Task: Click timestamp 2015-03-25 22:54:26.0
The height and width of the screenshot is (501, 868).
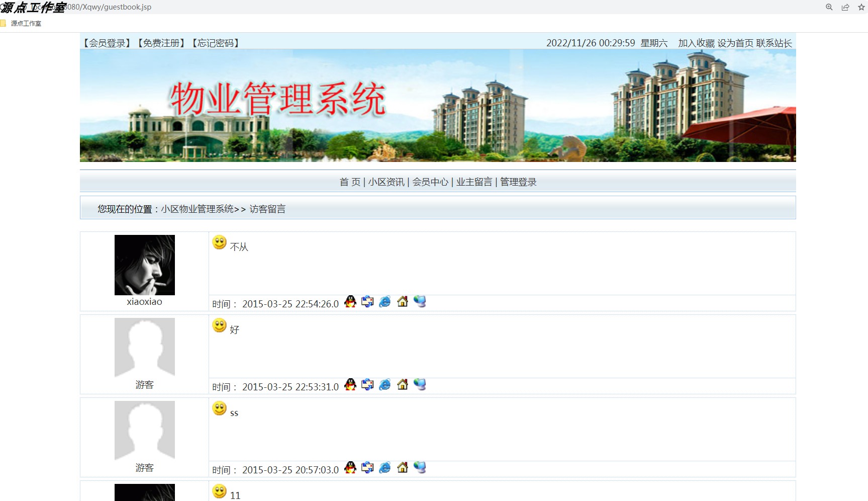Action: 291,304
